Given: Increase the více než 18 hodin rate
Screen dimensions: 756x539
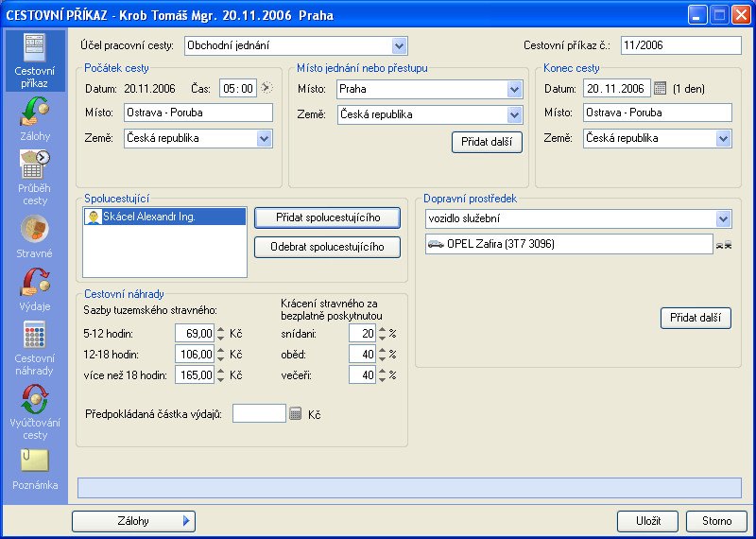Looking at the screenshot, I should pos(221,372).
